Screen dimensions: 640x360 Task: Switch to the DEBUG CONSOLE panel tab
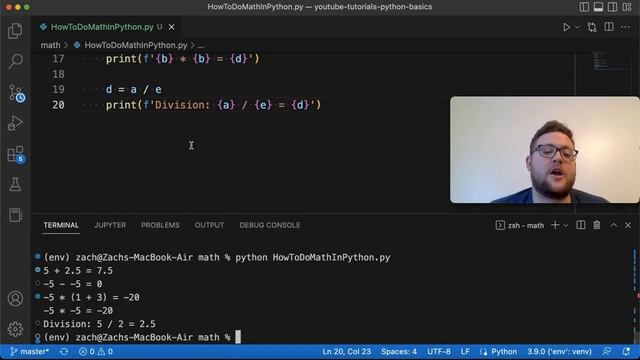(x=270, y=225)
